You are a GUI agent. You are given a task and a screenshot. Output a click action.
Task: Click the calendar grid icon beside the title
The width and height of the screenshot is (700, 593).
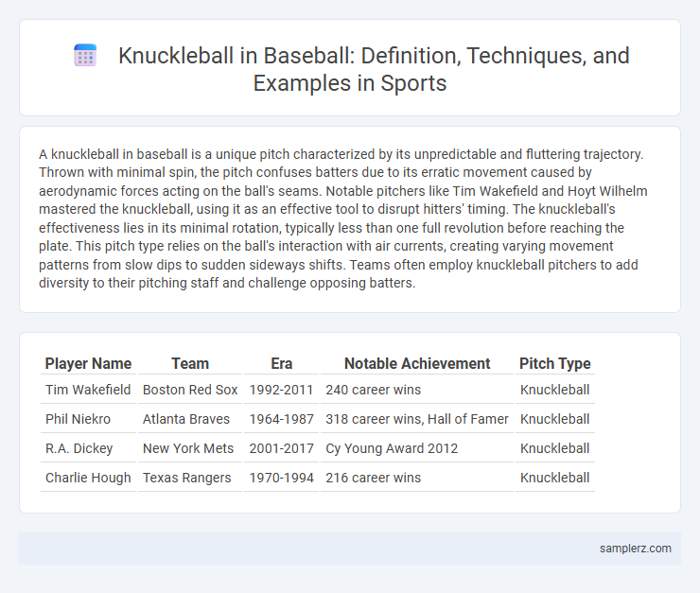85,56
